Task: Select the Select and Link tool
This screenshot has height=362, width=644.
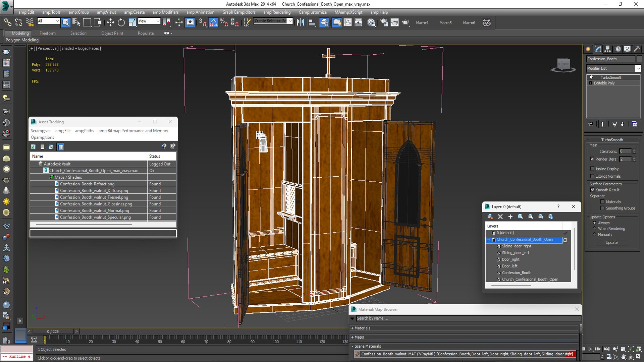Action: [7, 22]
